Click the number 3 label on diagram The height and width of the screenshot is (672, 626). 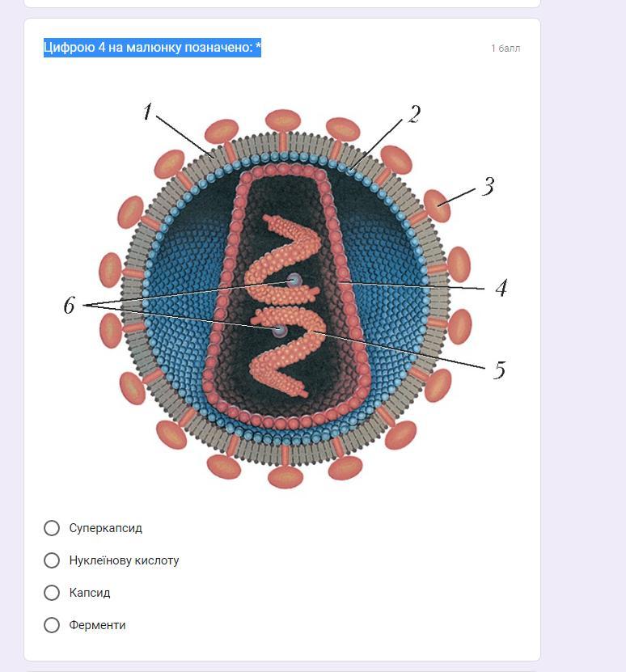tap(488, 187)
